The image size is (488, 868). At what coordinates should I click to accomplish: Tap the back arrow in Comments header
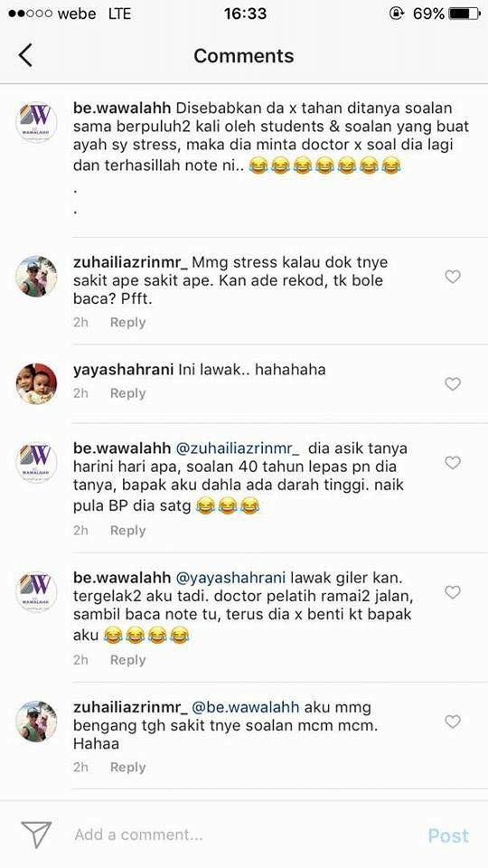[25, 55]
